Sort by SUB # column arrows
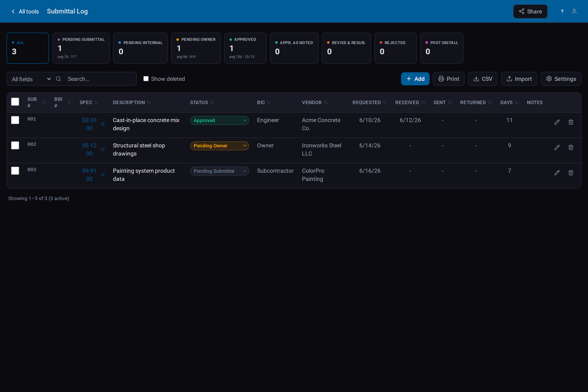The width and height of the screenshot is (588, 392). 44,103
